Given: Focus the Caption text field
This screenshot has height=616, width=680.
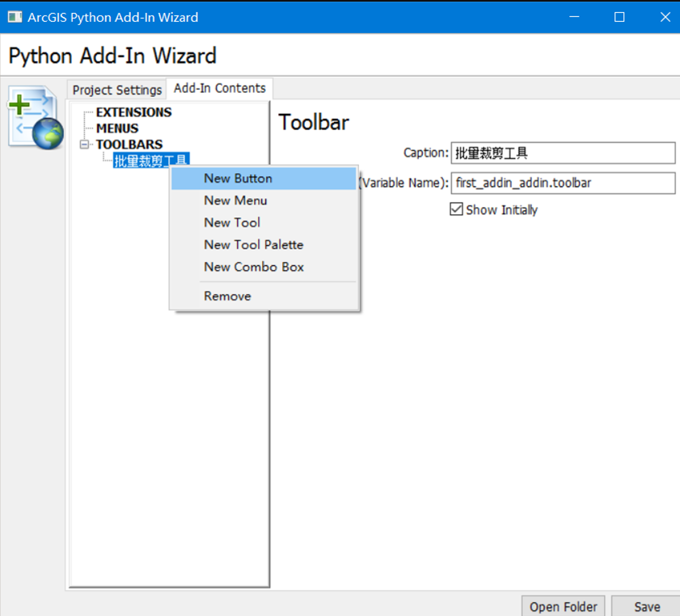Looking at the screenshot, I should [x=563, y=153].
